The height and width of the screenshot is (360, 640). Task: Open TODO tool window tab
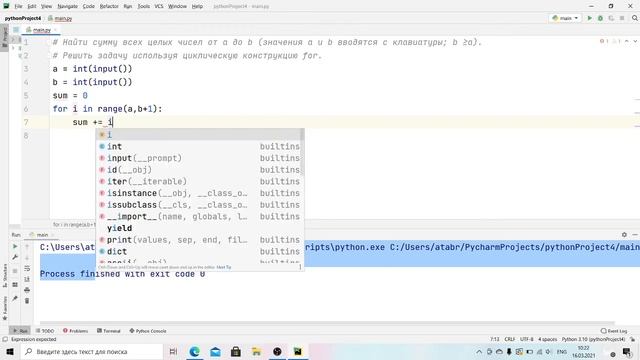[x=45, y=331]
